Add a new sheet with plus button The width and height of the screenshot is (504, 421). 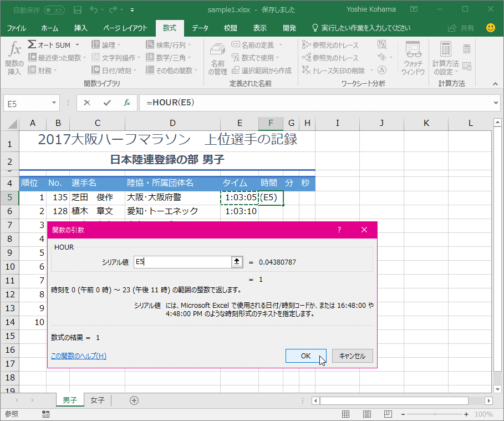pos(134,400)
